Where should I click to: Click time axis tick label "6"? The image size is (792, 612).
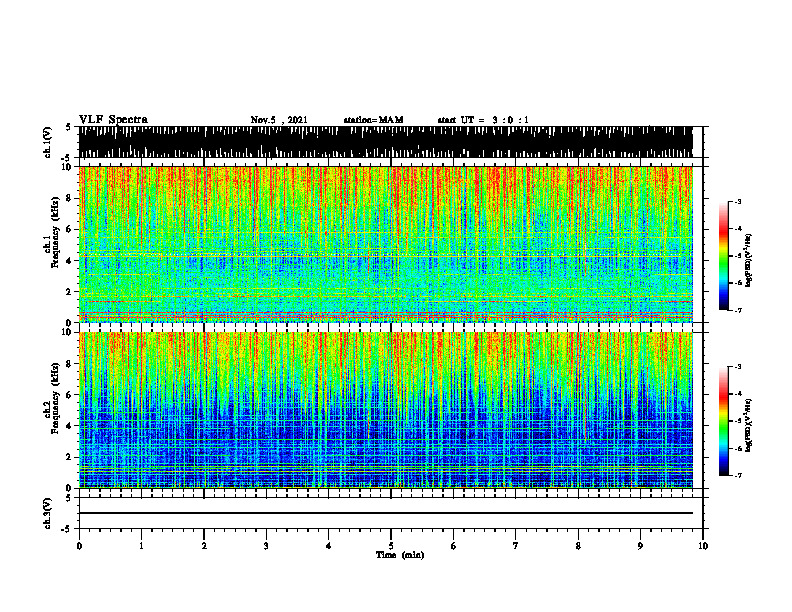[x=453, y=546]
